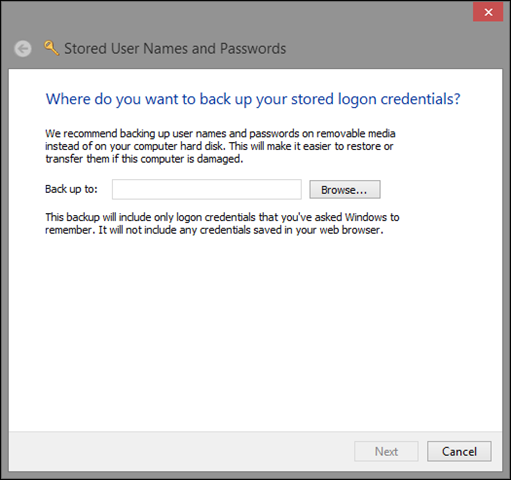The height and width of the screenshot is (480, 511).
Task: Click the 'Back up to:' label
Action: [71, 189]
